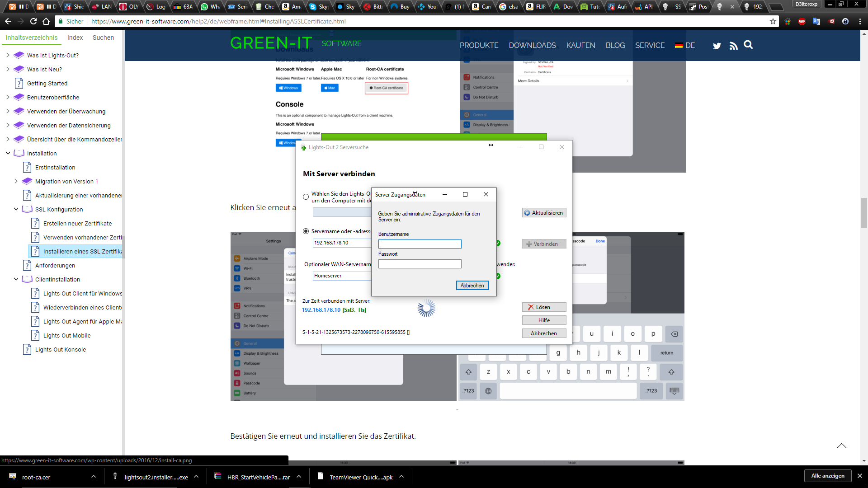Open the Lights-Out Mobile topic
Image resolution: width=868 pixels, height=488 pixels.
(x=67, y=335)
